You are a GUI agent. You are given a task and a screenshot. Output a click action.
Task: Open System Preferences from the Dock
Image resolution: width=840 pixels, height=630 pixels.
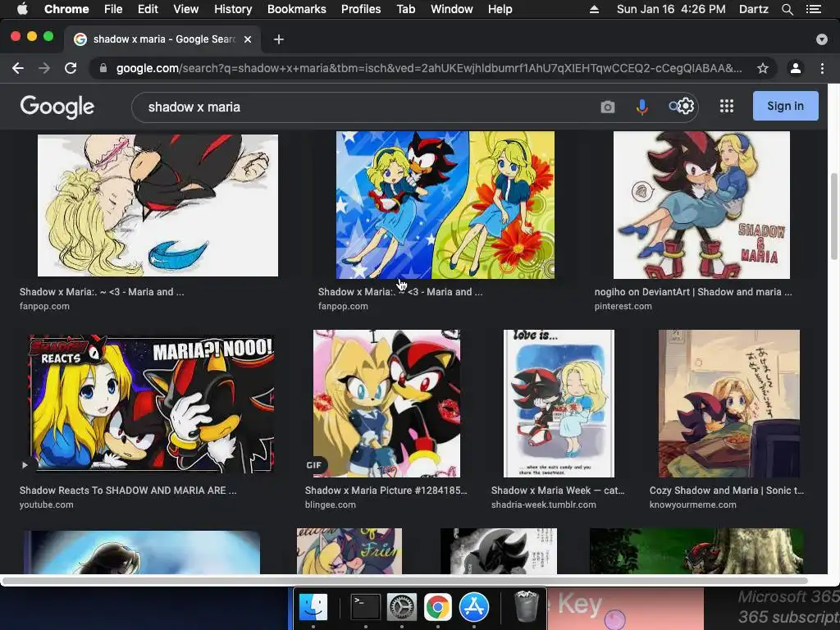coord(401,607)
